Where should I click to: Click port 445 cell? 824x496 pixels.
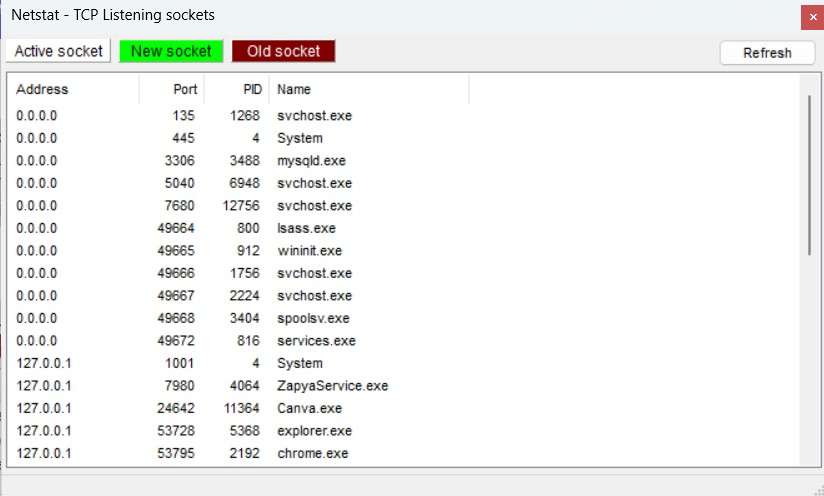(183, 138)
